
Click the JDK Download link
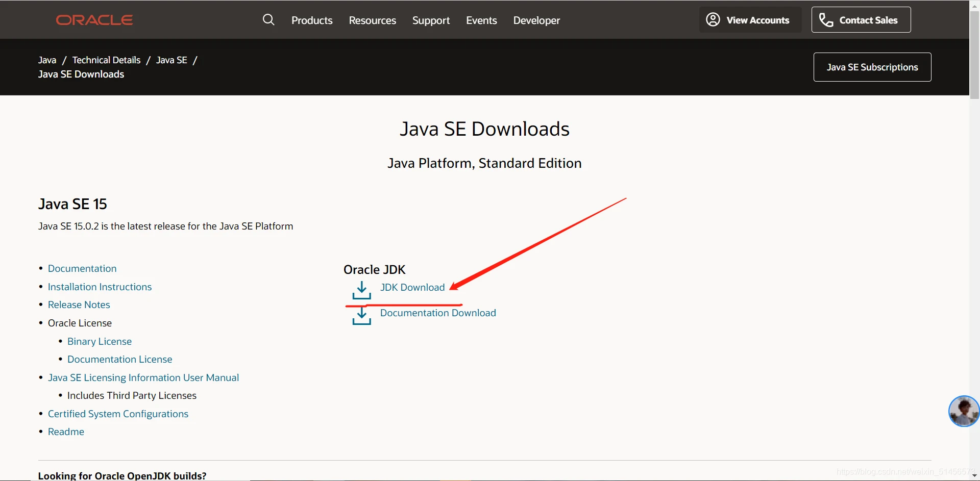(412, 287)
